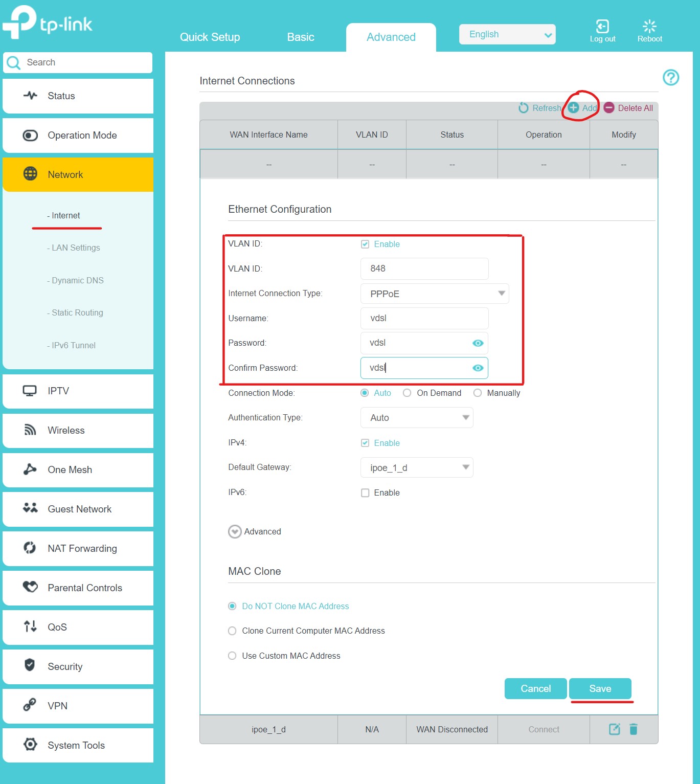Change the English language selector
The height and width of the screenshot is (784, 700).
point(507,34)
